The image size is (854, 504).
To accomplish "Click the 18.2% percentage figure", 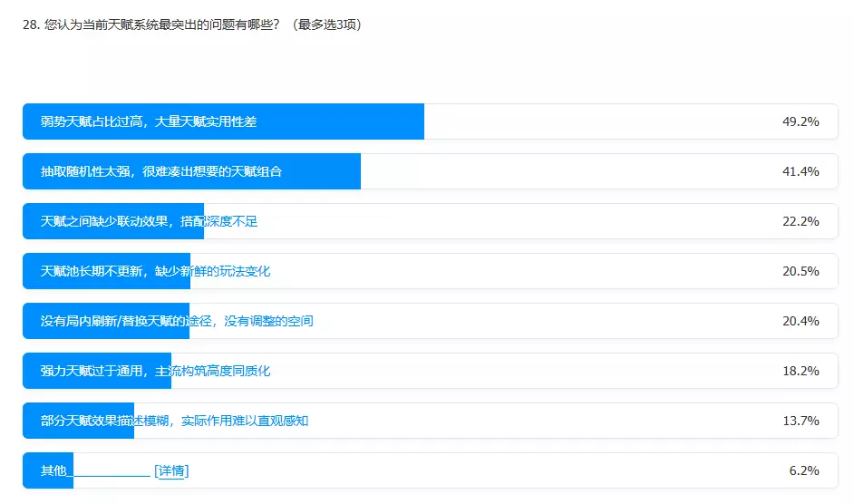I will [801, 371].
